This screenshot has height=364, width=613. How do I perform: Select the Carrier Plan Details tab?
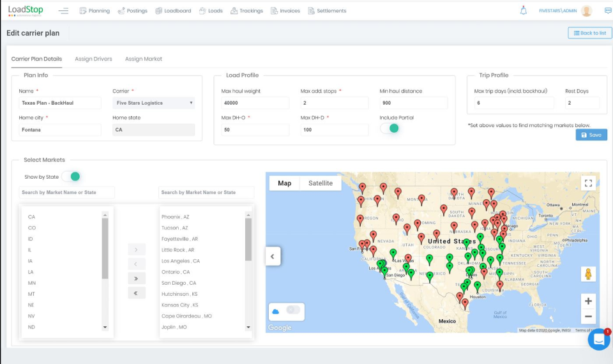pos(36,59)
